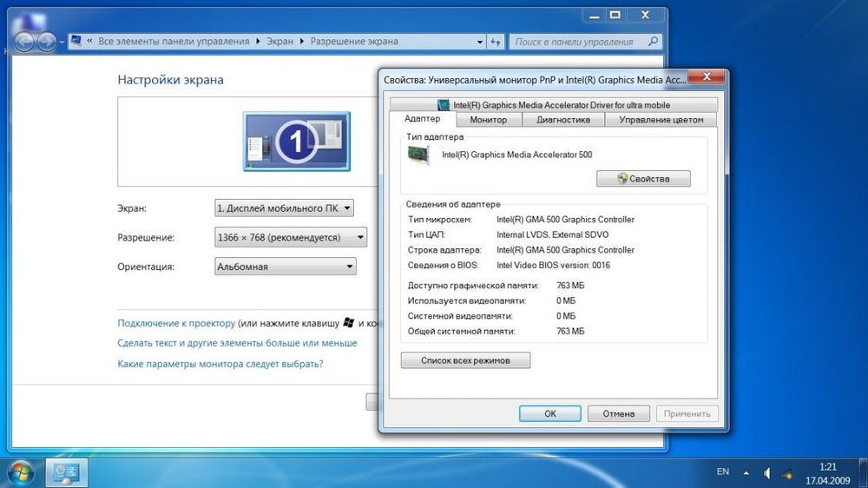Viewport: 868px width, 488px height.
Task: Click the Доступно графической памяти 763 МБ value
Action: coord(570,286)
